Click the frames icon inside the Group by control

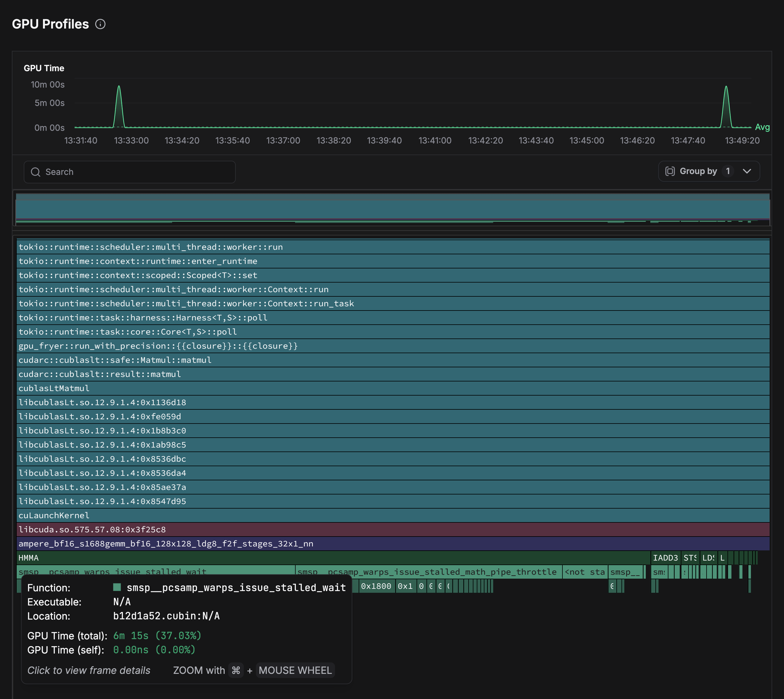pos(670,171)
